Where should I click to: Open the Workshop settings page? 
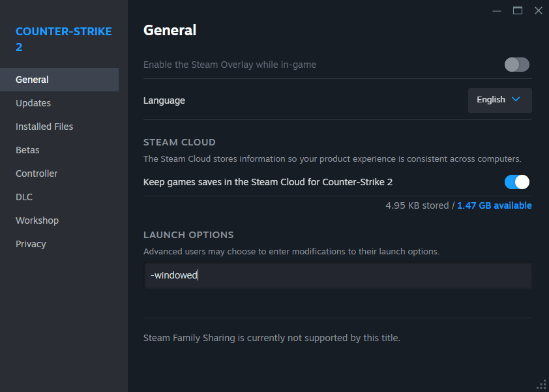tap(37, 220)
